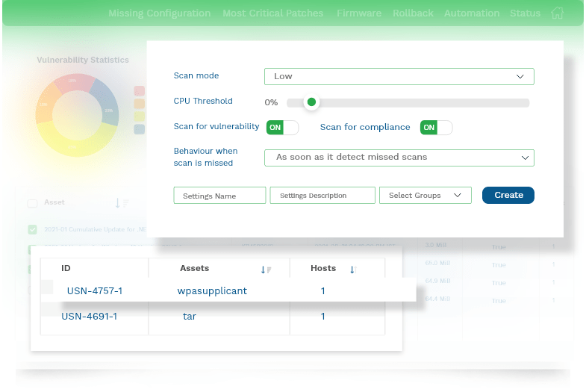Open the Most Critical Patches tab

click(x=272, y=13)
